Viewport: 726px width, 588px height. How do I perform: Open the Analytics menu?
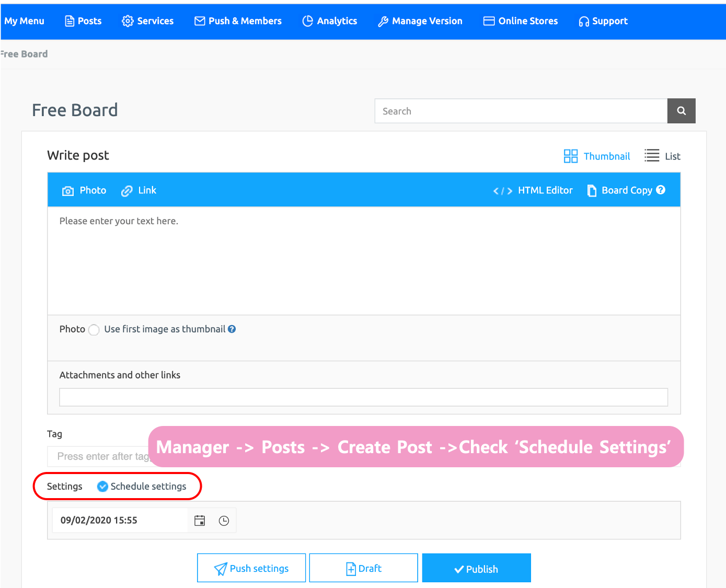coord(330,21)
